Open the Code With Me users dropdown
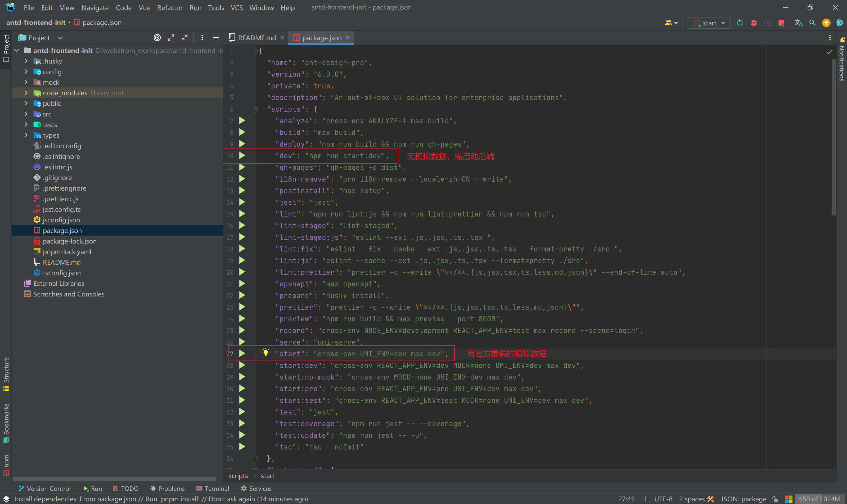 click(671, 23)
